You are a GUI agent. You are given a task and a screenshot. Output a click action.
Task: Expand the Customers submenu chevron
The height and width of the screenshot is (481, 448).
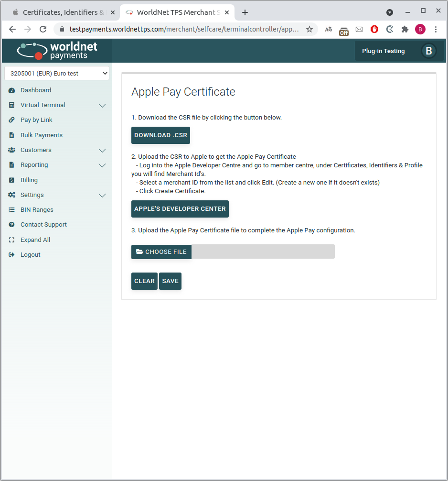tap(102, 151)
